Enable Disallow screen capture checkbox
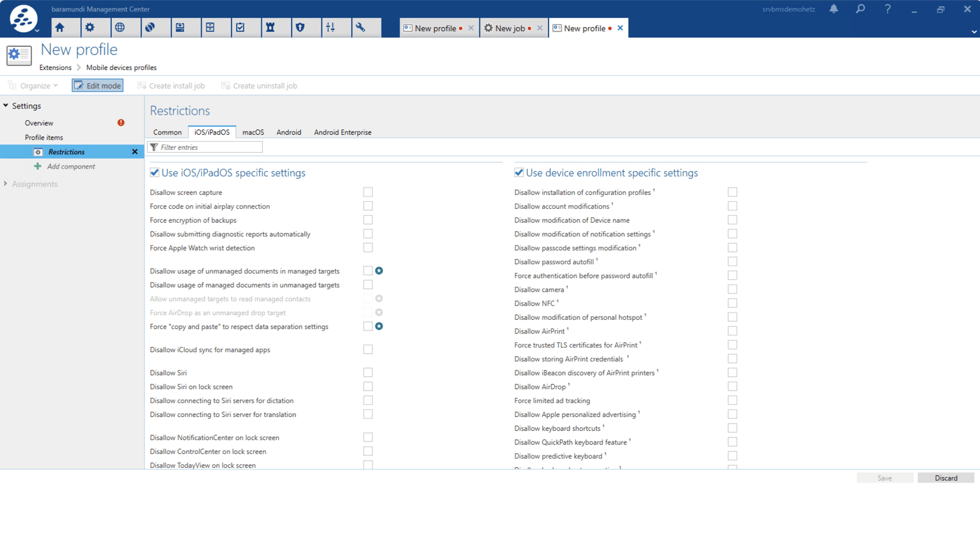Image resolution: width=980 pixels, height=551 pixels. coord(368,192)
